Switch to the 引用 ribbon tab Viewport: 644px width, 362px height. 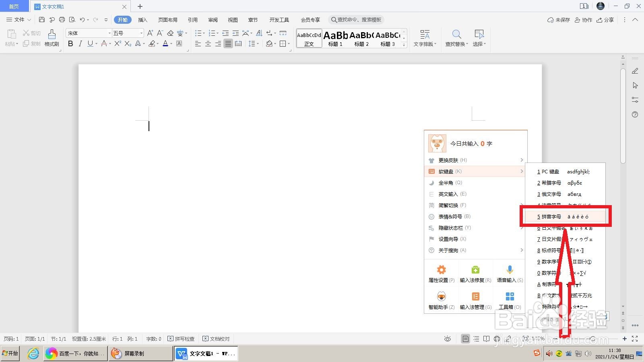(x=193, y=20)
